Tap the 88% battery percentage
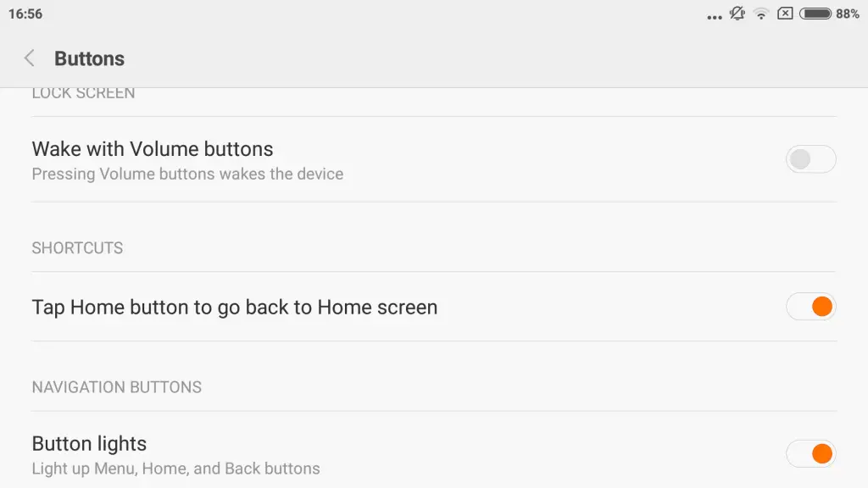 [848, 14]
